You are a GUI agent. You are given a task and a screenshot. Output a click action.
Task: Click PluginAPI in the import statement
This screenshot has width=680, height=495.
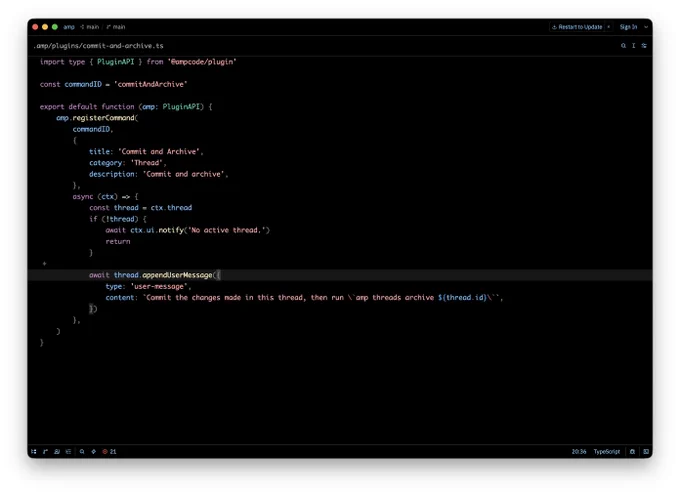point(115,62)
